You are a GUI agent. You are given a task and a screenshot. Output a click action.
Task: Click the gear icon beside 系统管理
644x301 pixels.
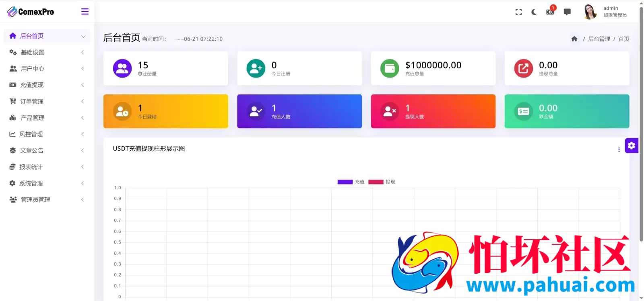pos(12,183)
